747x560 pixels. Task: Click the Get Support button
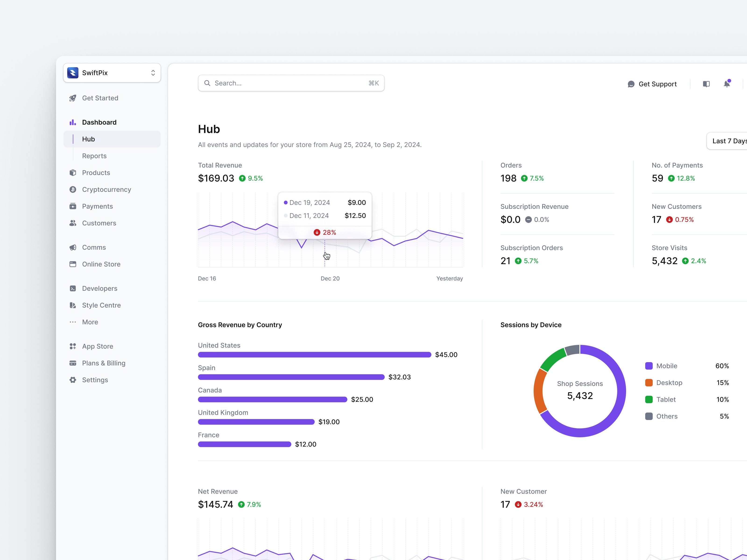[652, 84]
